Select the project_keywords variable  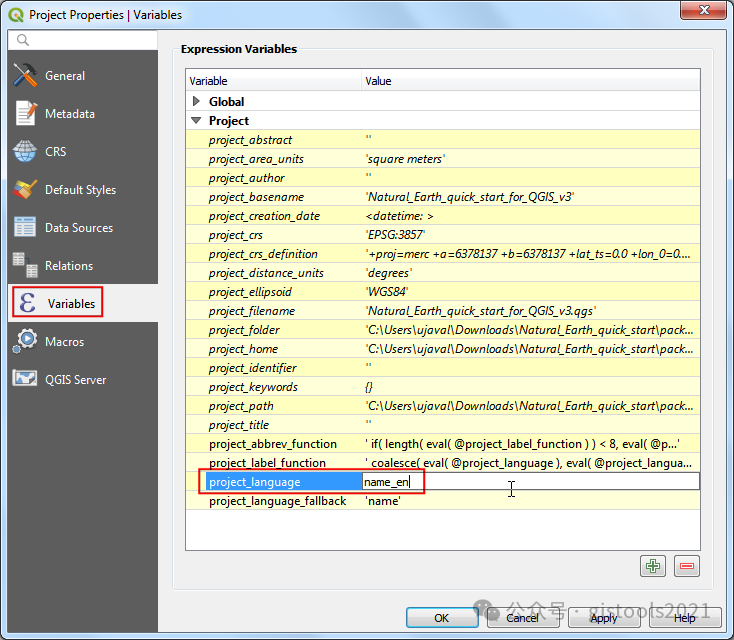(x=253, y=387)
